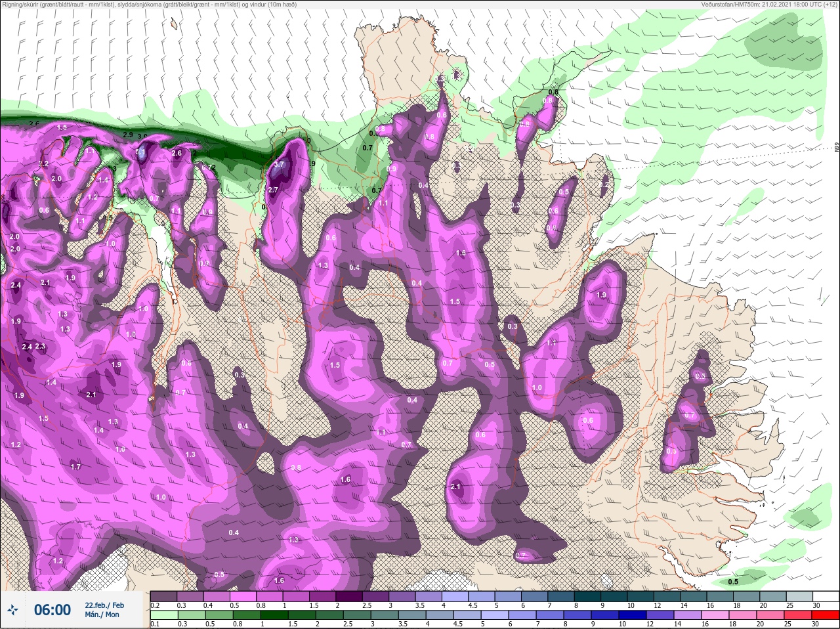Click the Veðurstofan logo icon beside the time
The width and height of the screenshot is (840, 629).
coord(13,610)
